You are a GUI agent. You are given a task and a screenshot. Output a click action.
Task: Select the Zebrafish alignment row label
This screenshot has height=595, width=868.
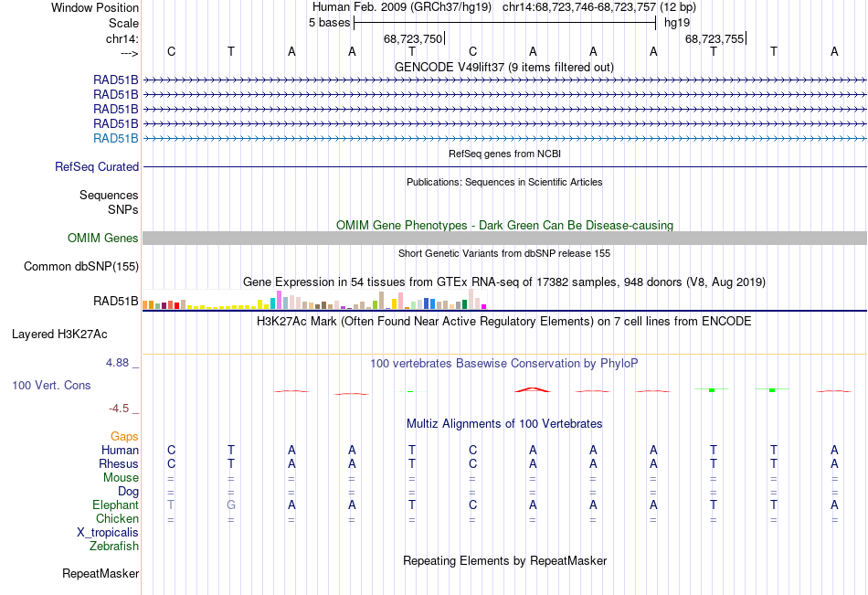point(114,546)
